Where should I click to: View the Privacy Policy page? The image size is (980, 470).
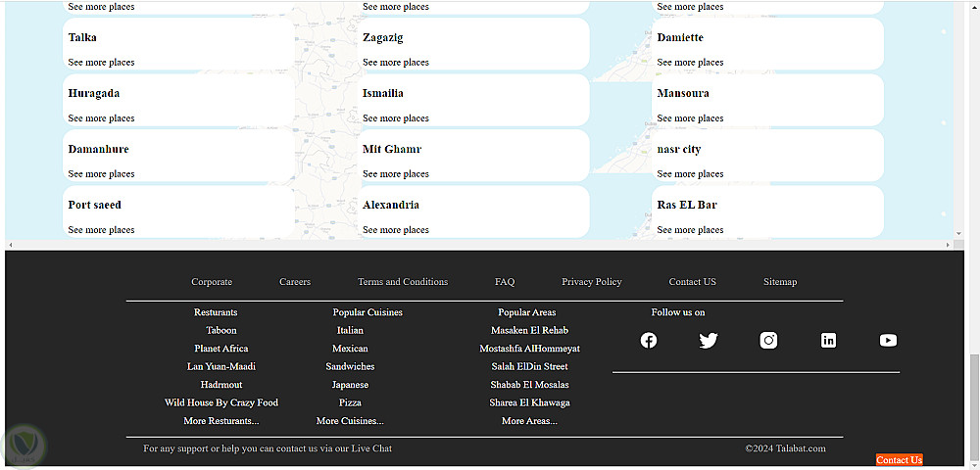592,282
